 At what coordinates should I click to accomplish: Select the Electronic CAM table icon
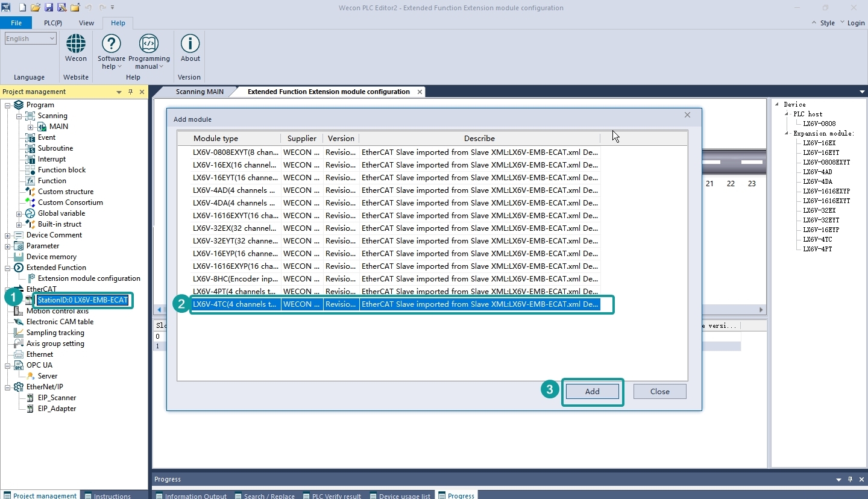pos(18,322)
